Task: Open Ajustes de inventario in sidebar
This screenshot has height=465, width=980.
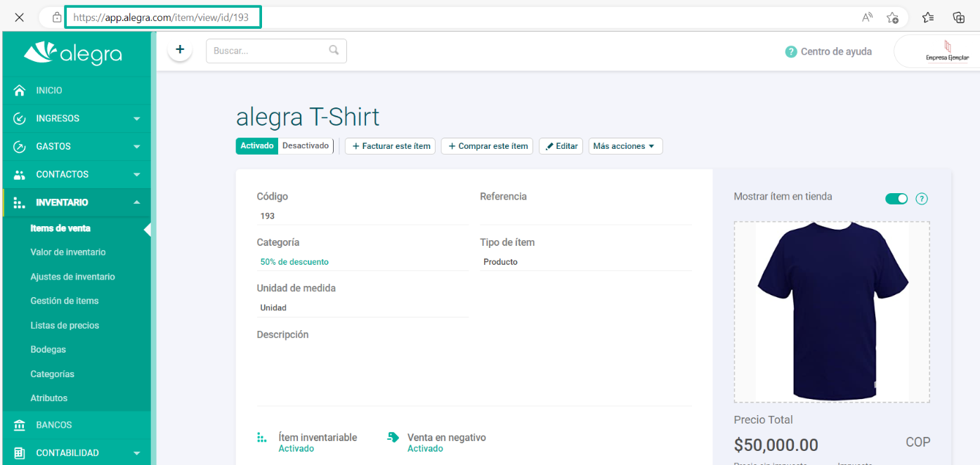Action: coord(72,277)
